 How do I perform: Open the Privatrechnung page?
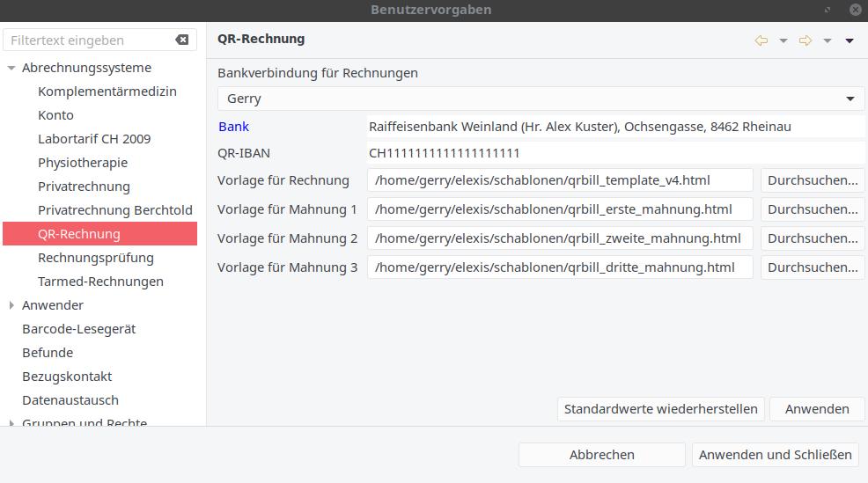coord(84,187)
